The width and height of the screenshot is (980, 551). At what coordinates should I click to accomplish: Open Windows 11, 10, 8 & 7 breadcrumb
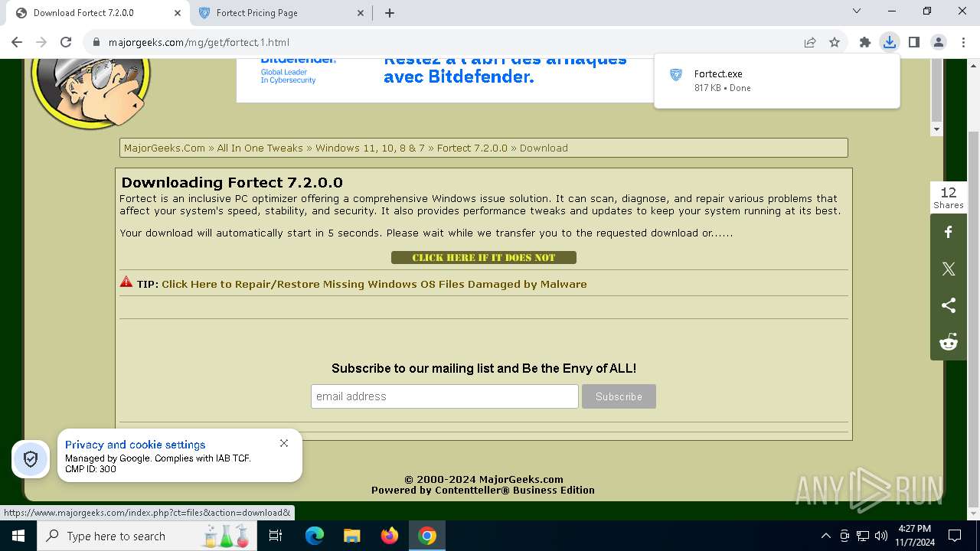tap(370, 148)
